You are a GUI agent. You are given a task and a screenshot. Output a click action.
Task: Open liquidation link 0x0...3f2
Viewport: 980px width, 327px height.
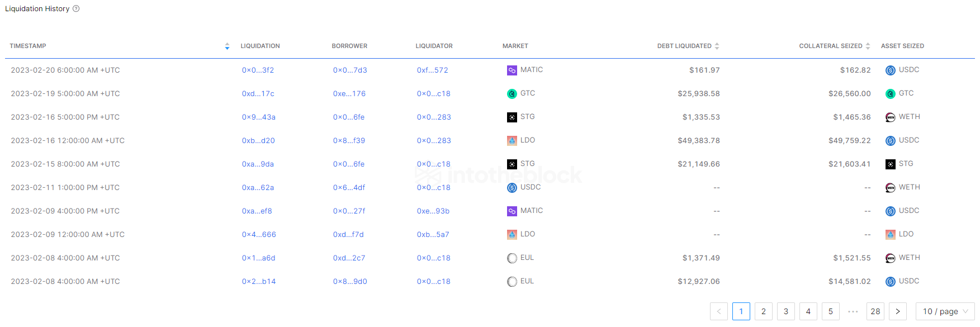tap(258, 70)
